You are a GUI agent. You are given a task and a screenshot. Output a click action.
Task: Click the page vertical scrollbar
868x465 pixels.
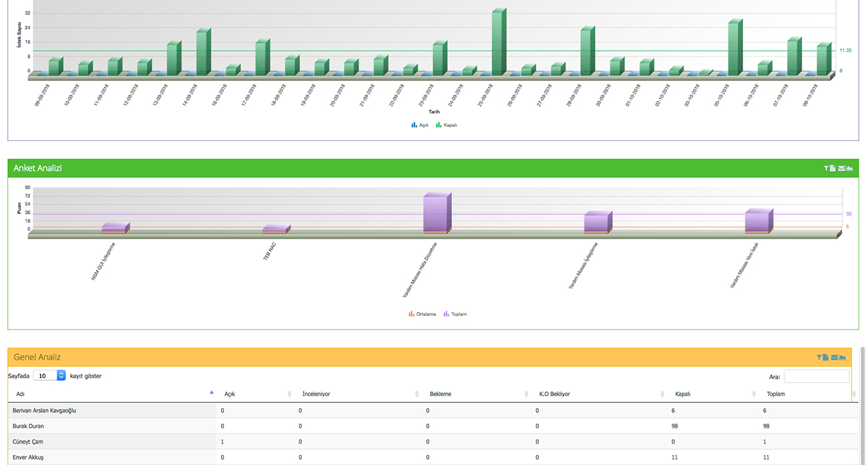point(863,405)
